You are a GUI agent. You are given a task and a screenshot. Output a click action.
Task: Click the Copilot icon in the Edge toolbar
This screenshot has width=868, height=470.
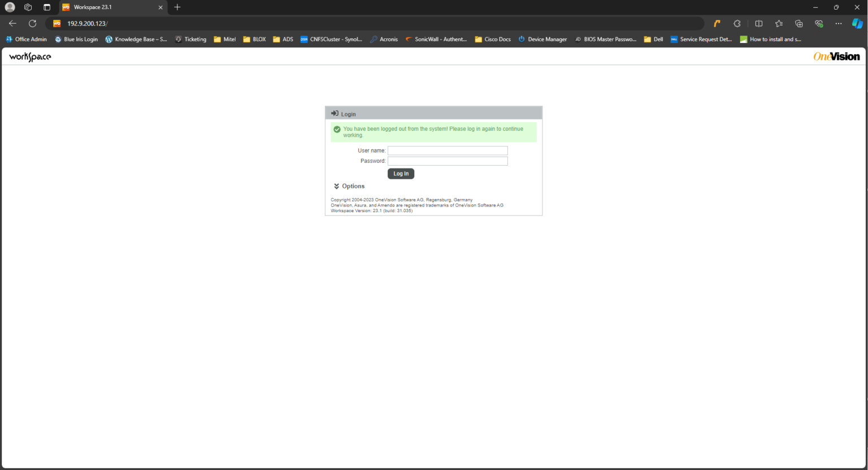pos(857,23)
